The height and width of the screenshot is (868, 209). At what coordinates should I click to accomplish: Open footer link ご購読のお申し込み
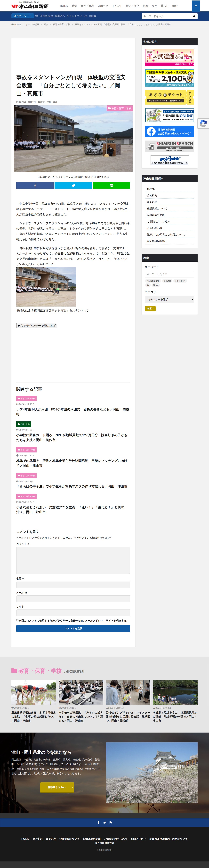pyautogui.click(x=115, y=839)
